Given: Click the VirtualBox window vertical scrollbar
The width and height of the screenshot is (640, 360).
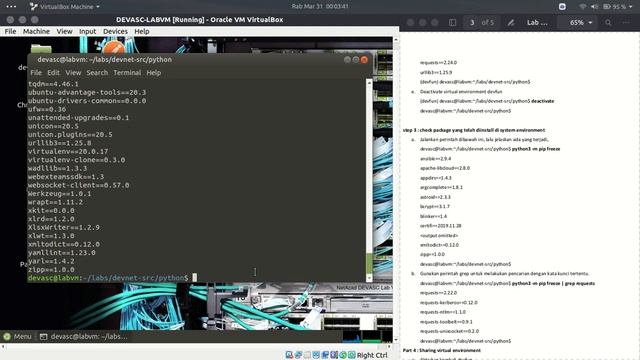Looking at the screenshot, I should tap(396, 190).
